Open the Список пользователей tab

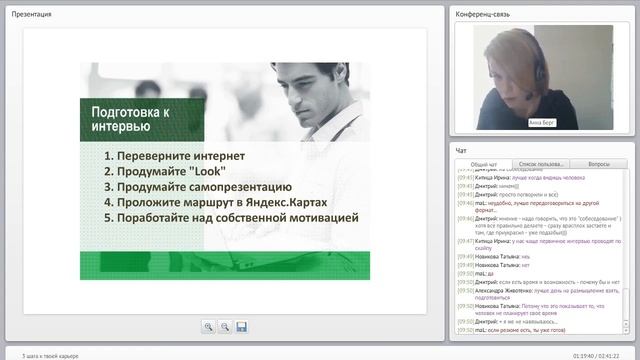tap(541, 164)
